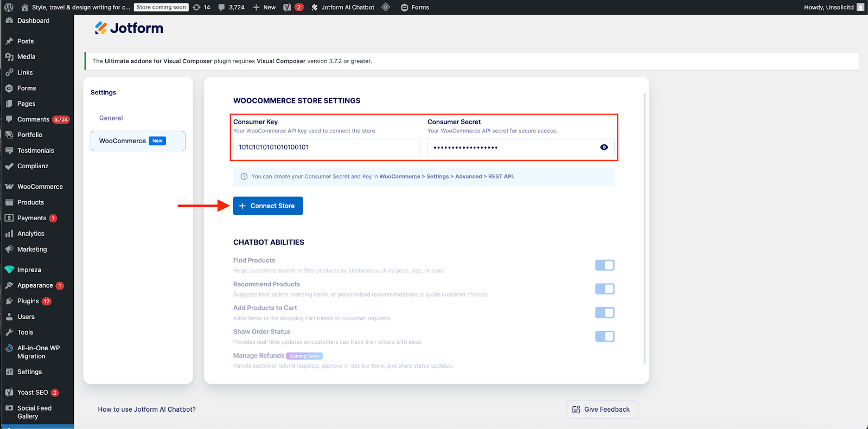Toggle Show Order Status ability
The image size is (868, 429).
604,336
